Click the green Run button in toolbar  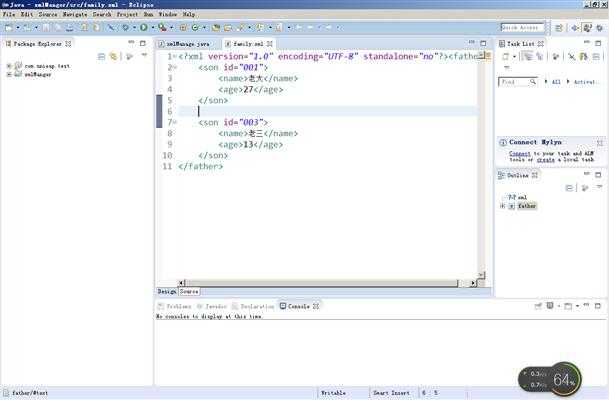[144, 28]
